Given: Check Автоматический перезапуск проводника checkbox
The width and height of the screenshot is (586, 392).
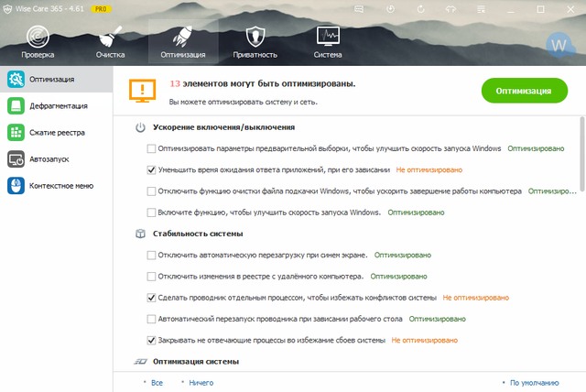Looking at the screenshot, I should [151, 319].
